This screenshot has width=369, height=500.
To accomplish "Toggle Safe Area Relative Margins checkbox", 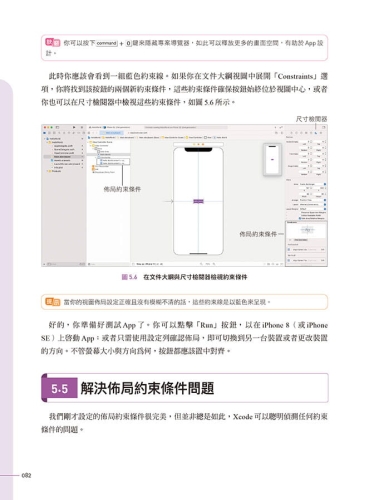I will tap(300, 218).
